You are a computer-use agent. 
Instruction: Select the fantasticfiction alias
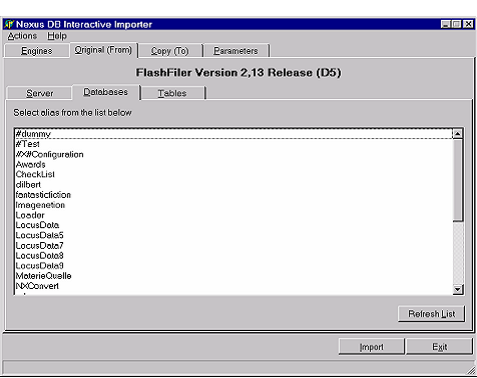[x=234, y=195]
